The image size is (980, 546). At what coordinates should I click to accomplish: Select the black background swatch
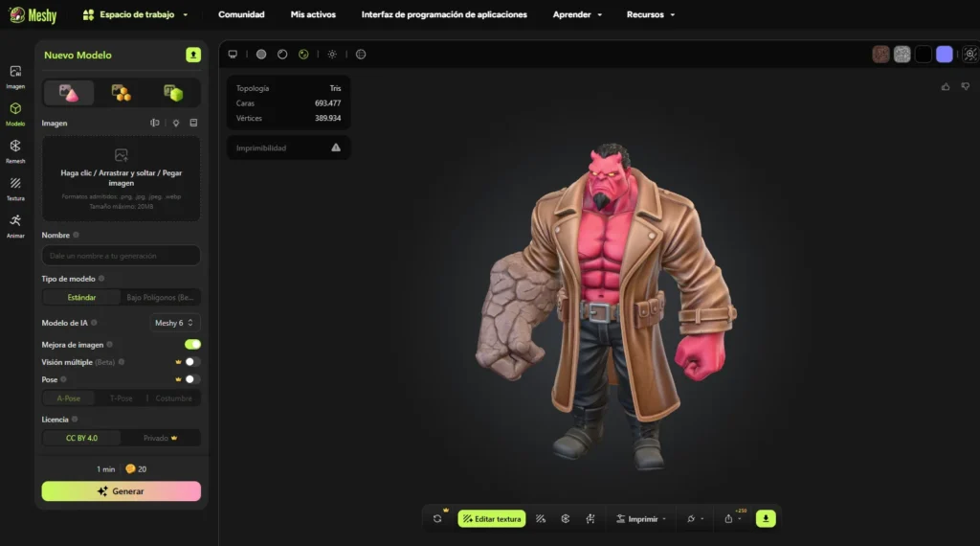point(924,55)
